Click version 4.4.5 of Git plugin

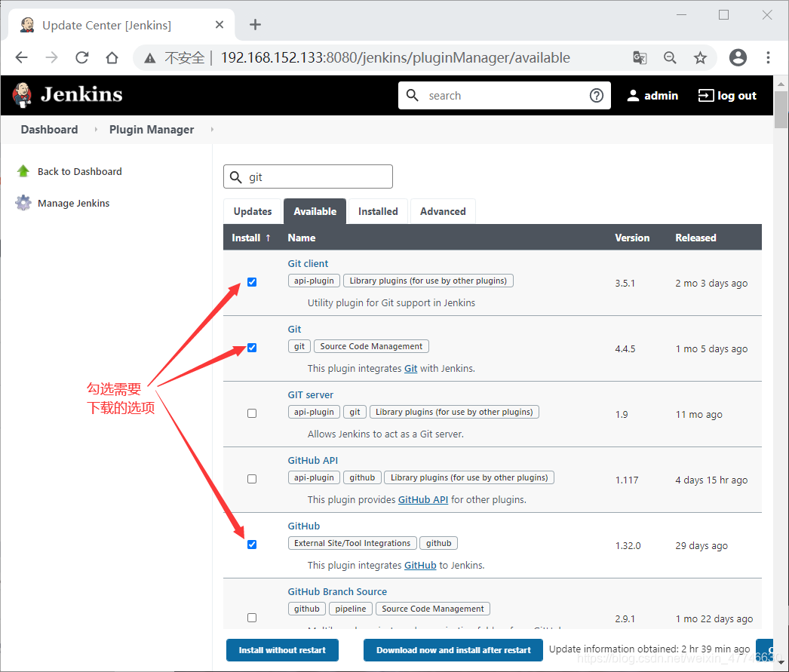click(x=625, y=349)
